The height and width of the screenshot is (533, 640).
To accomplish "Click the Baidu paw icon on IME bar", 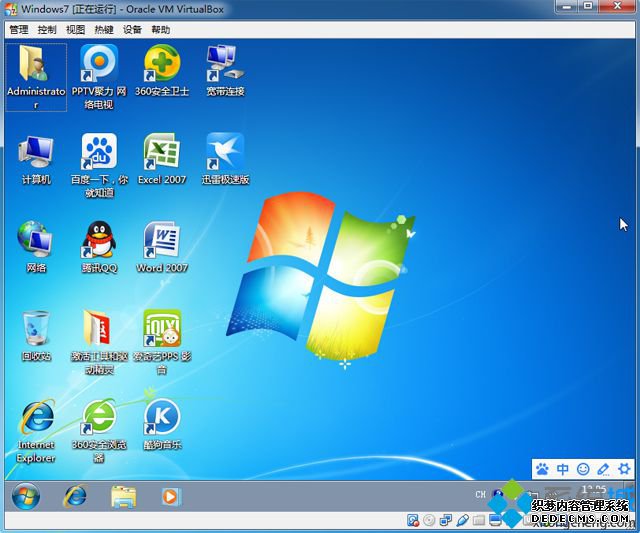I will (x=542, y=469).
